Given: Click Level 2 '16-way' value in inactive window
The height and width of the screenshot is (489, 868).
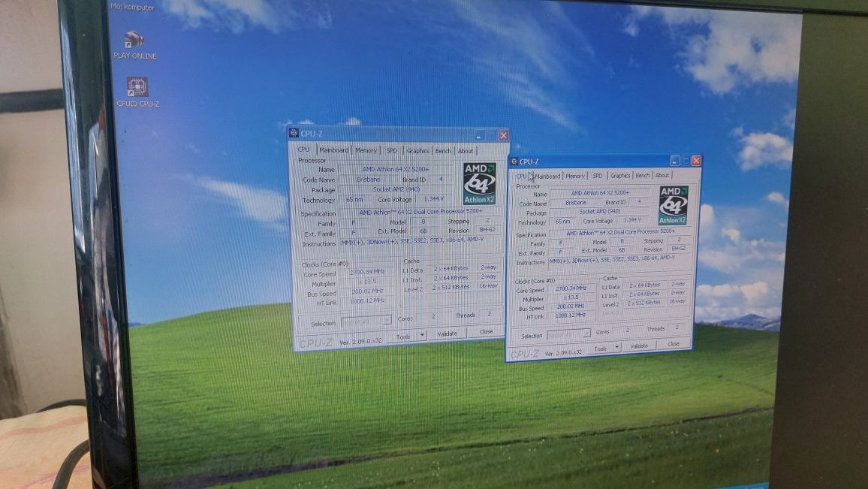Looking at the screenshot, I should pos(489,285).
